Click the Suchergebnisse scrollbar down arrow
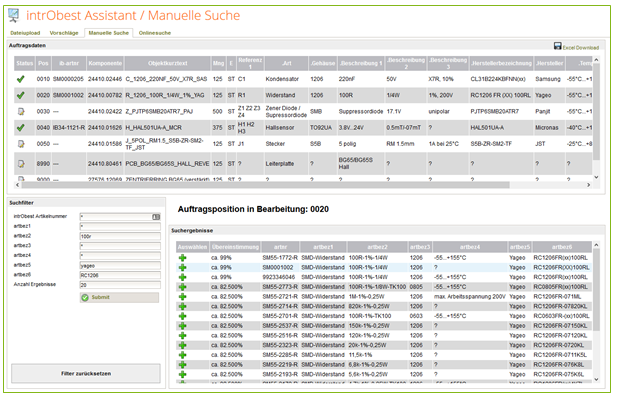Screen dimensions: 617x397 pos(597,380)
